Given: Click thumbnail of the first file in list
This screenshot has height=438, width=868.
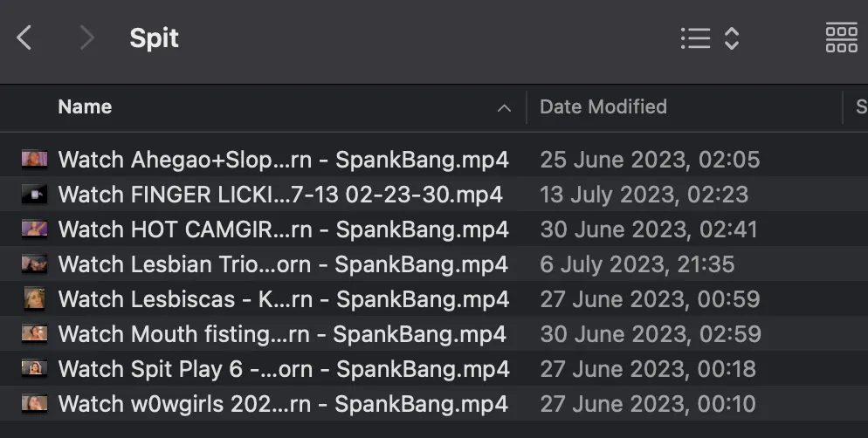Looking at the screenshot, I should click(34, 160).
